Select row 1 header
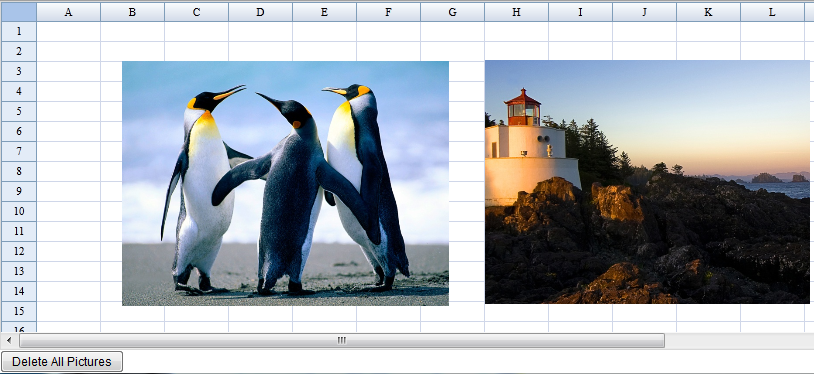This screenshot has height=374, width=814. click(19, 31)
